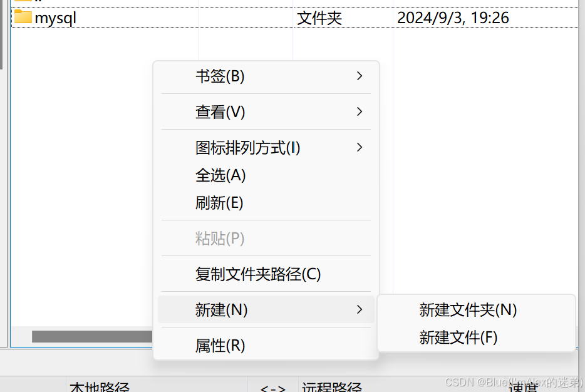Image resolution: width=585 pixels, height=392 pixels.
Task: Choose 复制文件夹路径(C) copy folder path
Action: [266, 274]
